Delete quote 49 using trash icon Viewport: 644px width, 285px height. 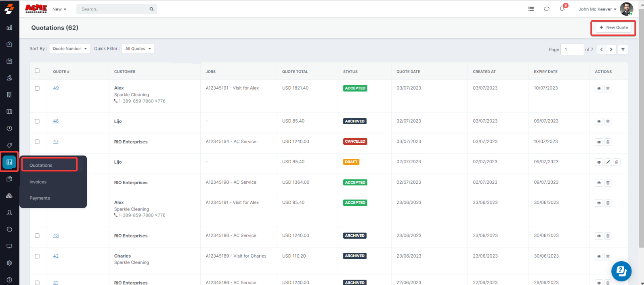point(608,89)
